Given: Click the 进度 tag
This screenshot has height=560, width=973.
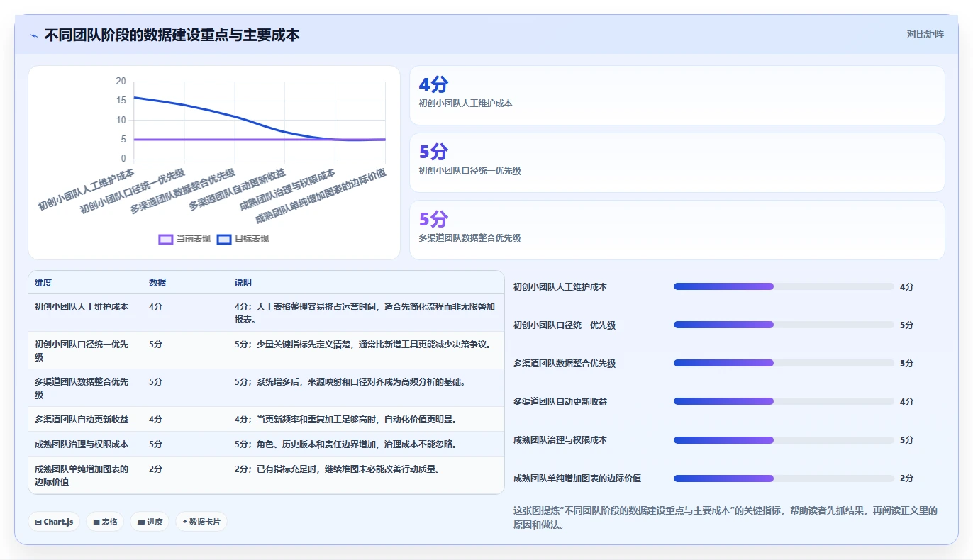Looking at the screenshot, I should pos(150,522).
